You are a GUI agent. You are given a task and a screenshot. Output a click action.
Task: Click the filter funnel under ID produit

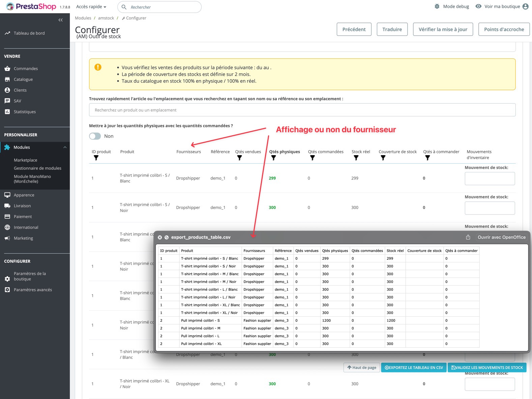point(96,158)
